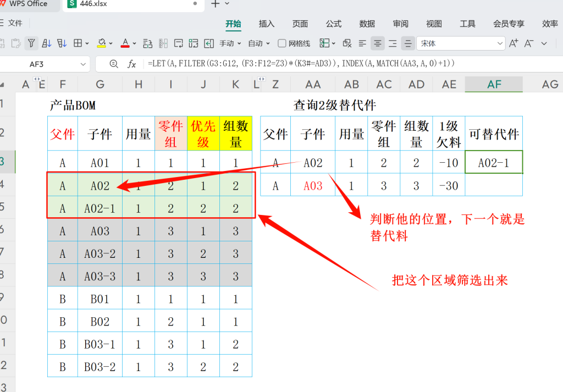Click the 优先级 header cell

coord(203,134)
